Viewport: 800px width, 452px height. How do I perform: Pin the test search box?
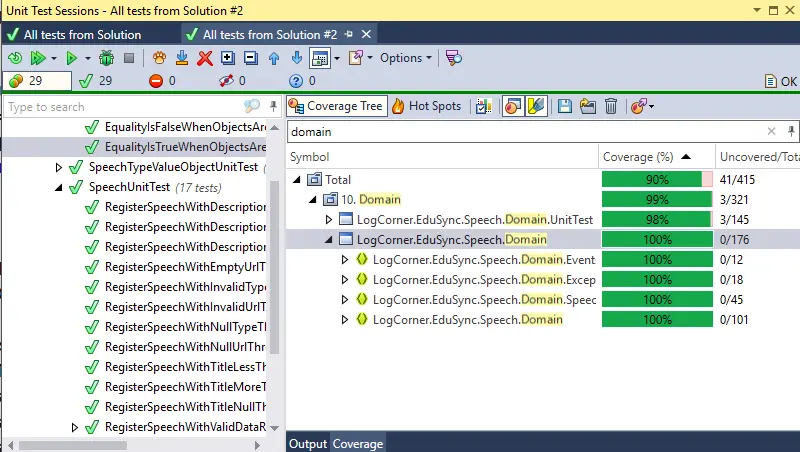point(273,106)
